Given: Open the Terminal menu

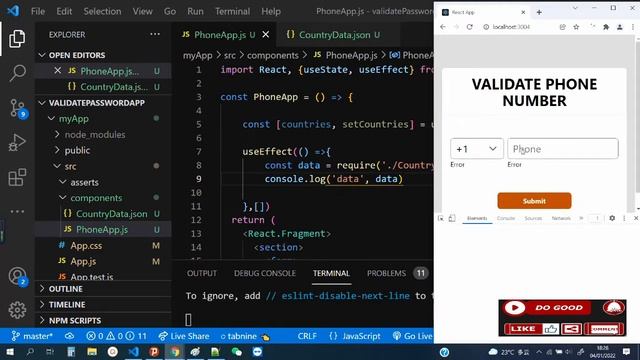Looking at the screenshot, I should tap(232, 11).
